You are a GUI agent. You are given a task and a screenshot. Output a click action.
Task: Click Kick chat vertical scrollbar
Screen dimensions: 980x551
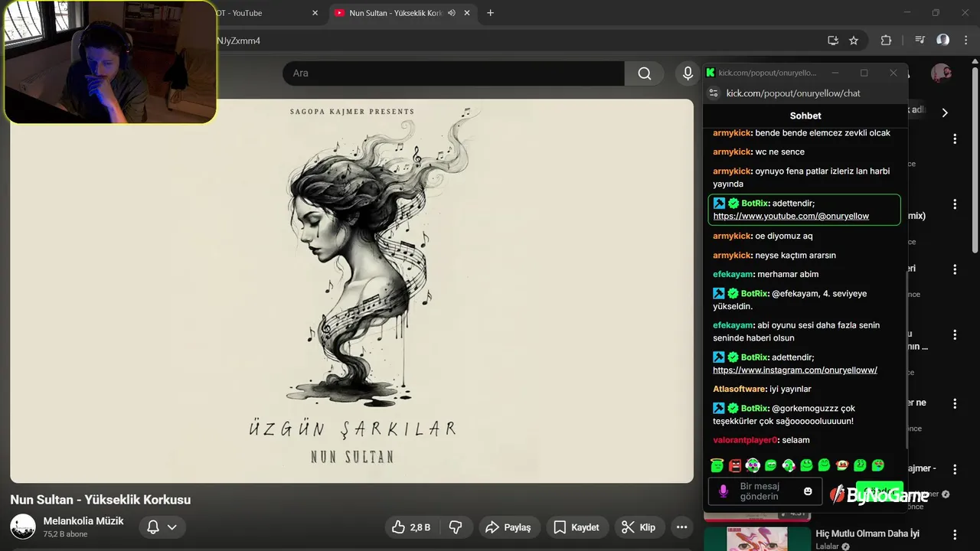coord(906,360)
